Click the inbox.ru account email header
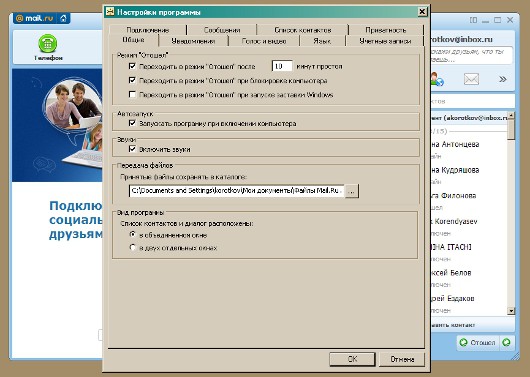The image size is (530, 377). 462,39
